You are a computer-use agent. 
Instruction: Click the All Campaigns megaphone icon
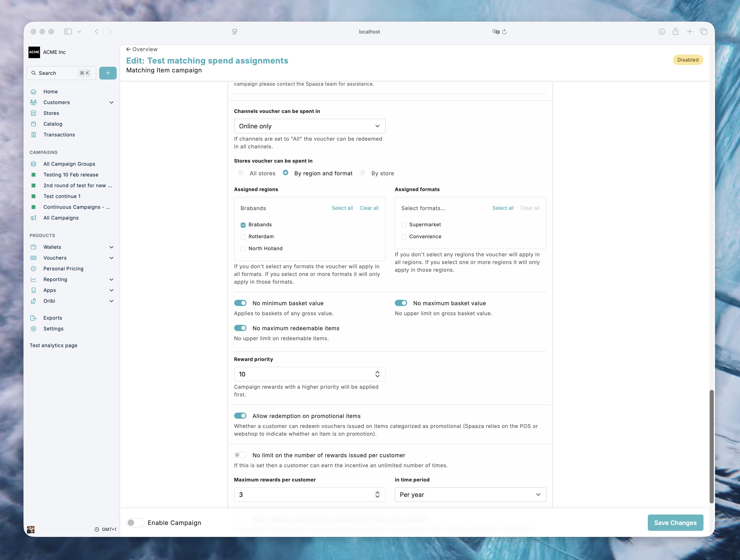[33, 218]
